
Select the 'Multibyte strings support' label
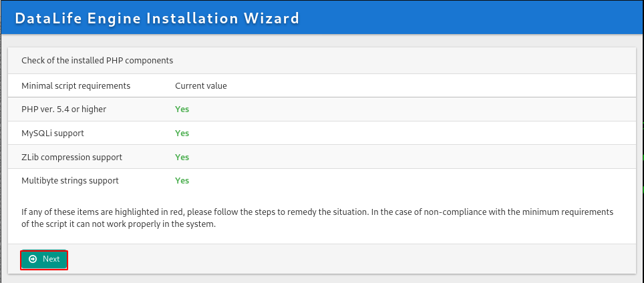[70, 181]
